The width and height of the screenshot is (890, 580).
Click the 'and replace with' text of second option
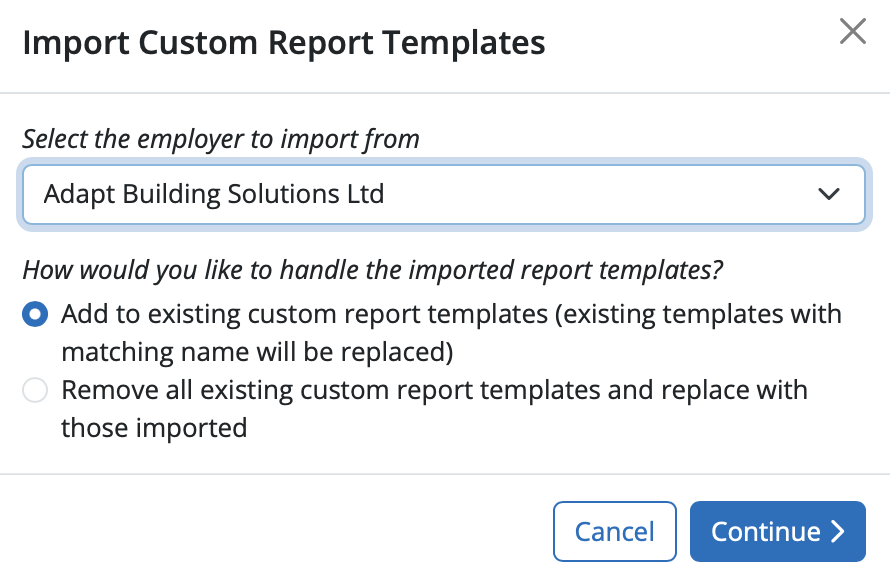tap(717, 389)
